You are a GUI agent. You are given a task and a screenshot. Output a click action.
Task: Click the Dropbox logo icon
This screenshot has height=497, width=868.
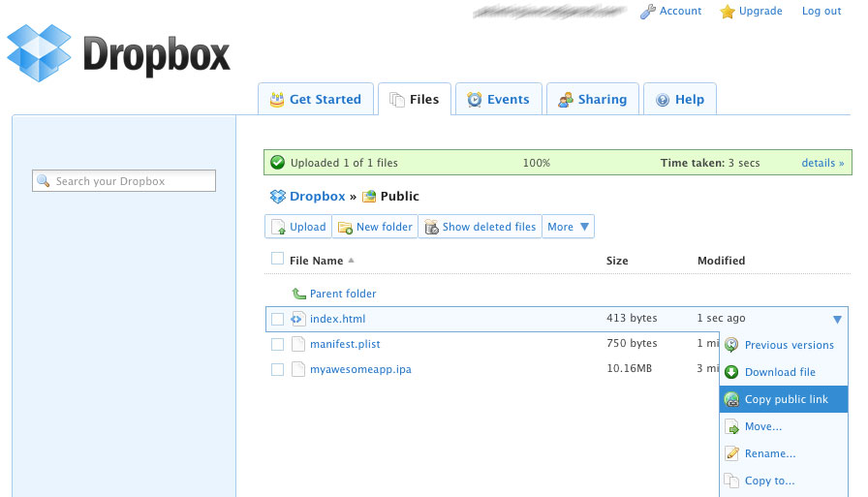click(39, 53)
